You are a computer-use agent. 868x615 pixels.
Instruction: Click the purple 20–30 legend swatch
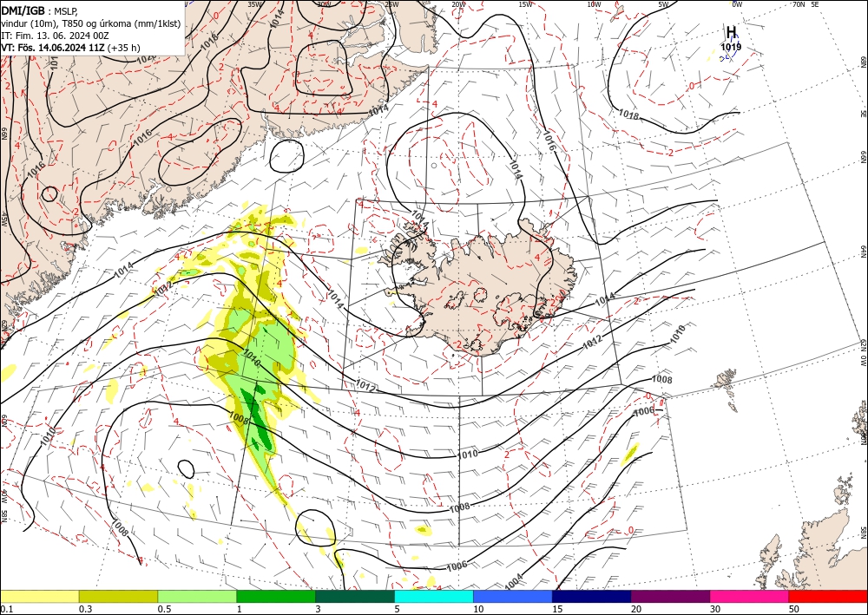coord(670,596)
